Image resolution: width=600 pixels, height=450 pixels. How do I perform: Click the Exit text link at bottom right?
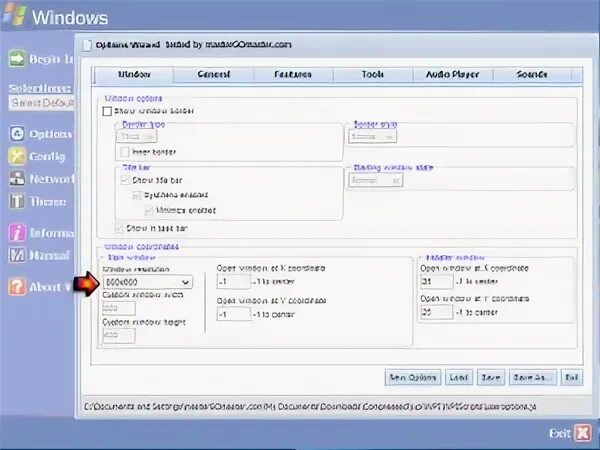pos(560,433)
